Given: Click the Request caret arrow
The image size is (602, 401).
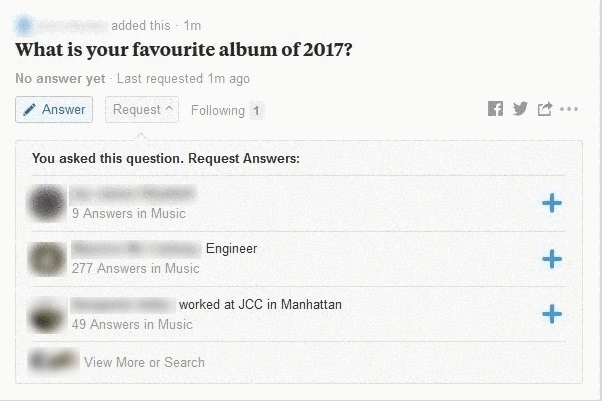Looking at the screenshot, I should click(169, 108).
